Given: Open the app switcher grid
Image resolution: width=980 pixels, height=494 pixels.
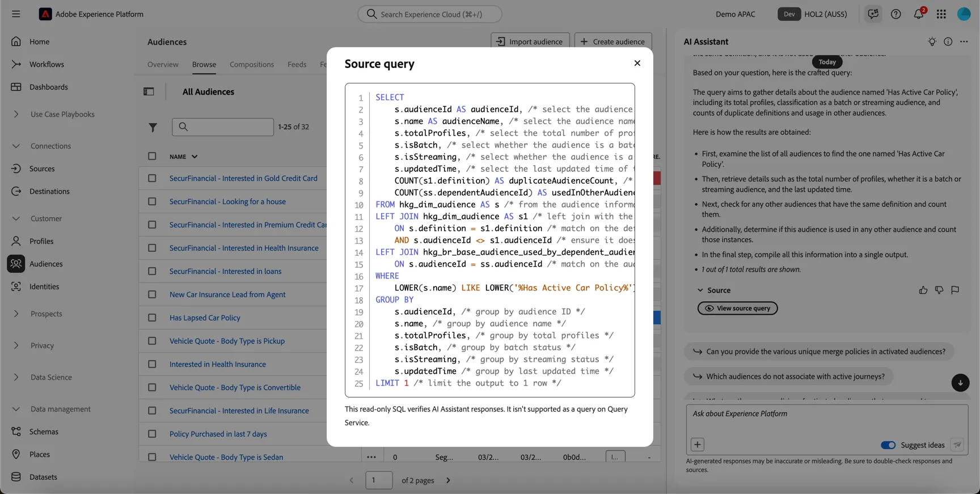Looking at the screenshot, I should [941, 14].
